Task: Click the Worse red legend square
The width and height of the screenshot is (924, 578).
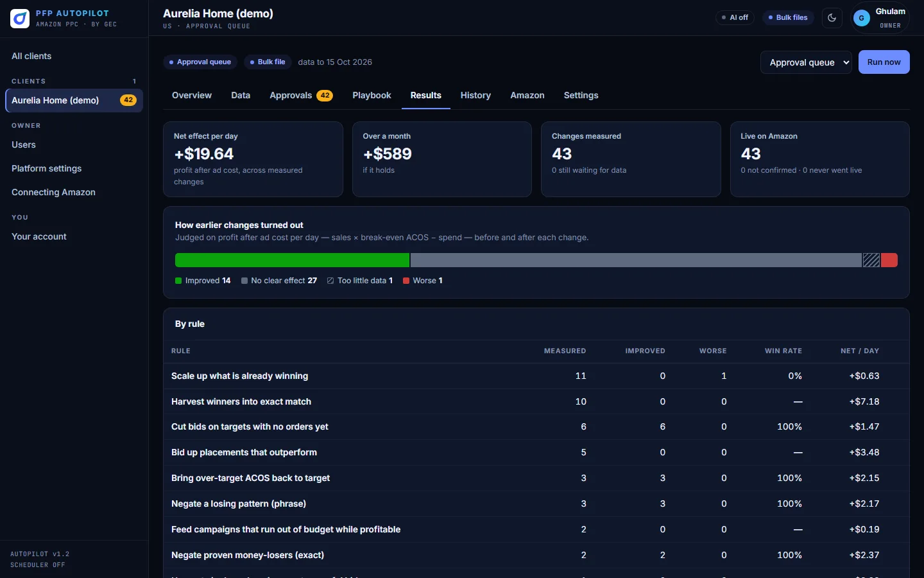Action: point(406,281)
